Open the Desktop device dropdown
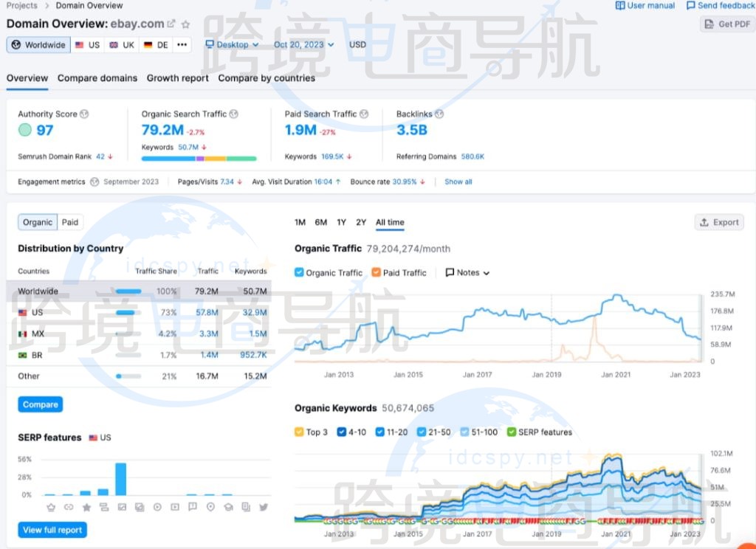 tap(231, 44)
